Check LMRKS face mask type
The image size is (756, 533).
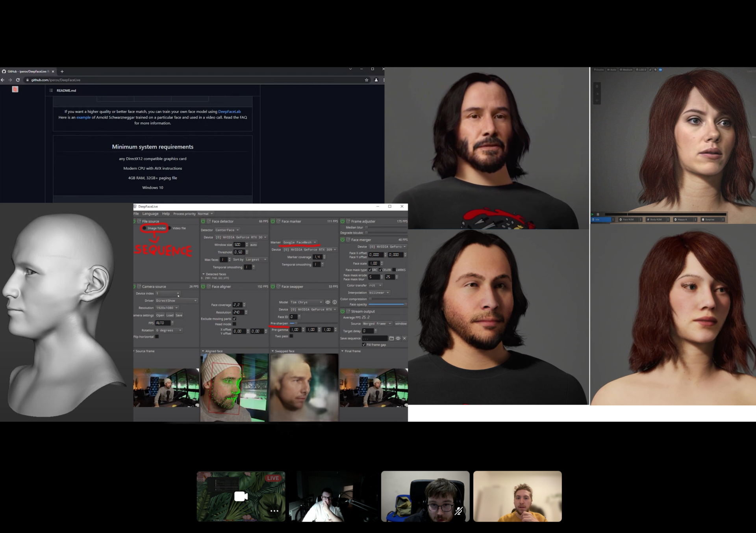coord(394,270)
